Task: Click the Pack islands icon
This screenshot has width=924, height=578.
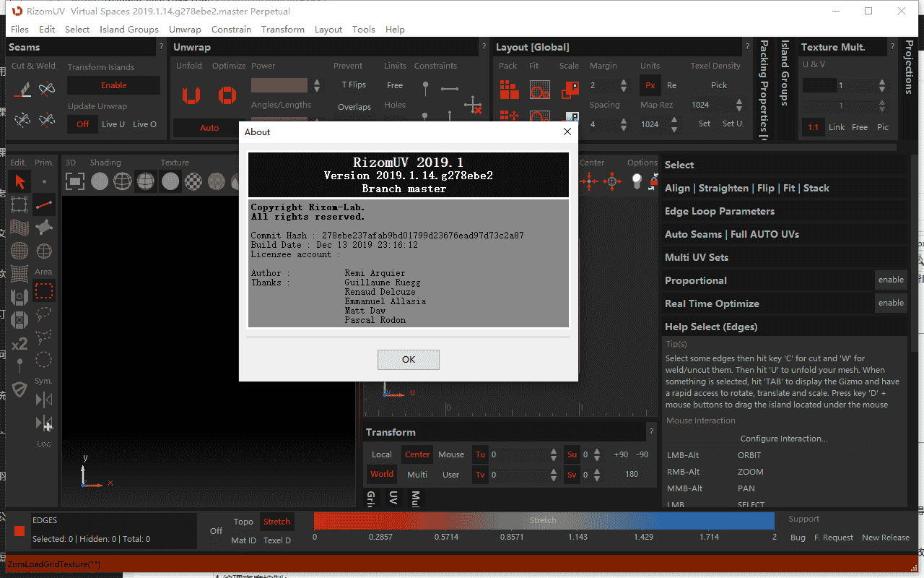Action: pos(510,90)
